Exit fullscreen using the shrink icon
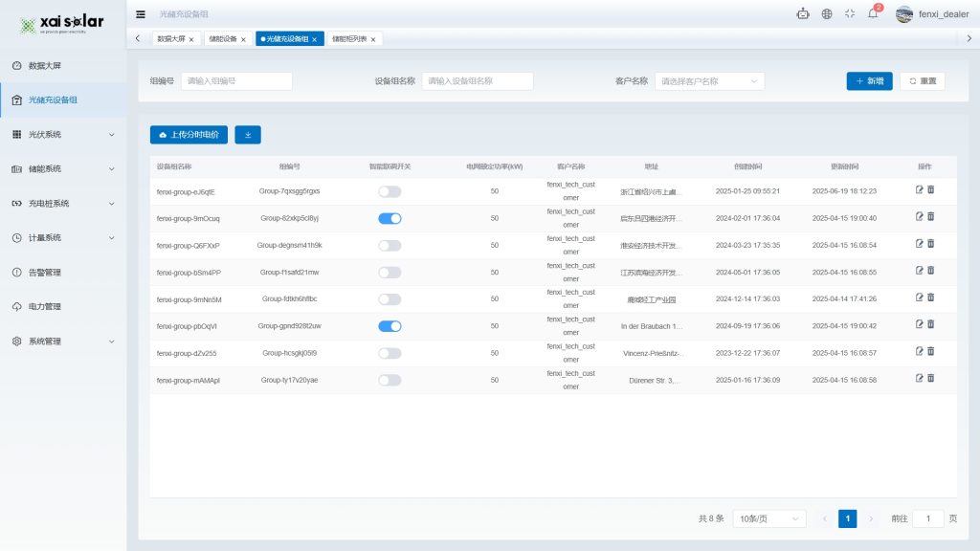Screen dimensions: 980x551 tap(850, 13)
